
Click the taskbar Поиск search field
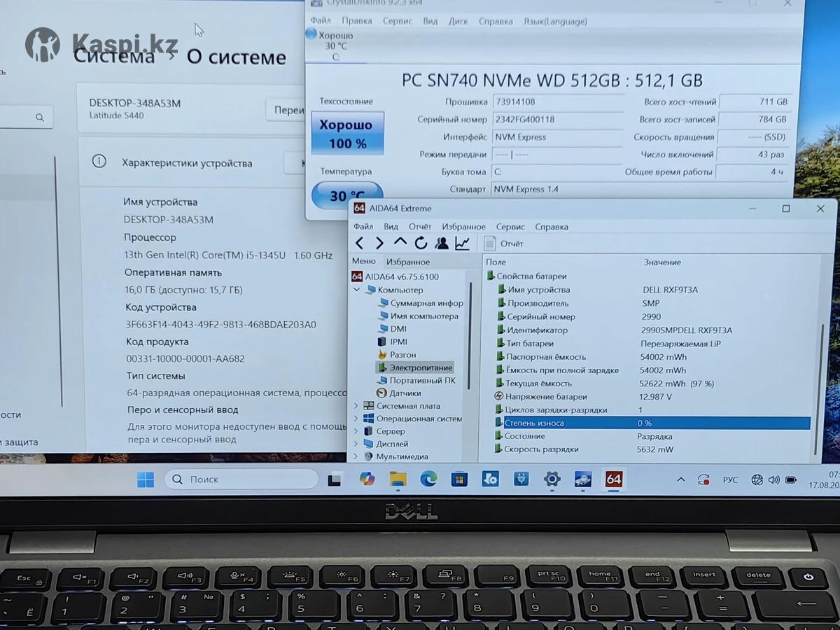click(x=241, y=479)
